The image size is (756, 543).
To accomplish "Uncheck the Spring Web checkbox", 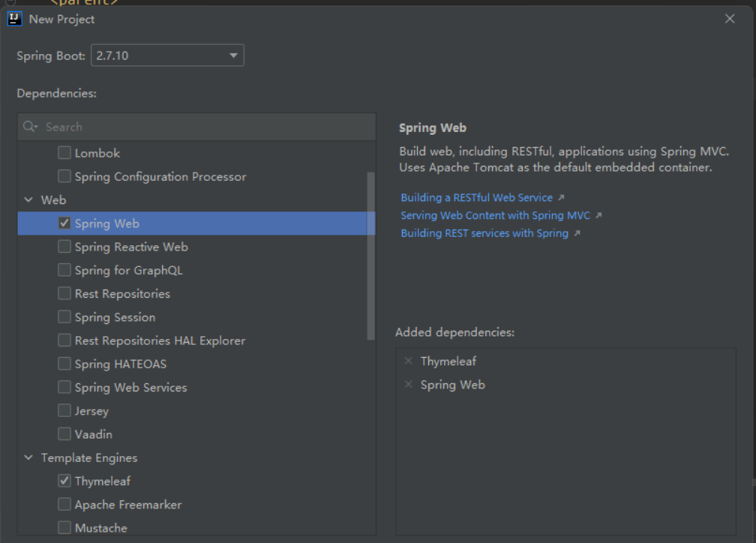I will click(64, 223).
